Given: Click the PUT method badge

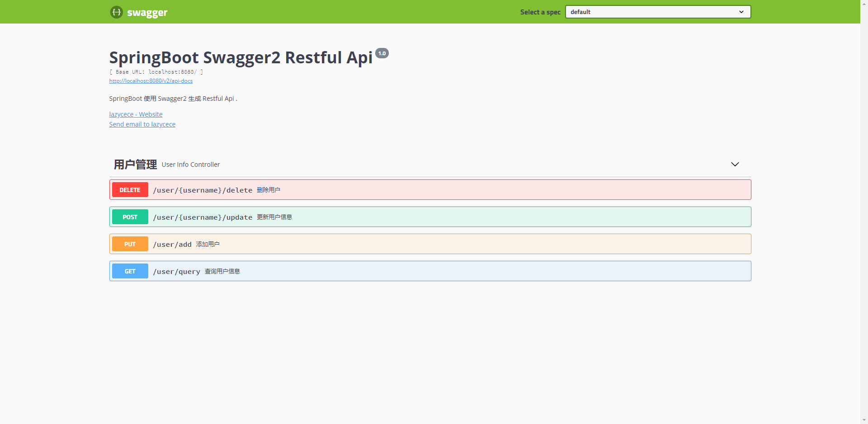Looking at the screenshot, I should (x=130, y=244).
